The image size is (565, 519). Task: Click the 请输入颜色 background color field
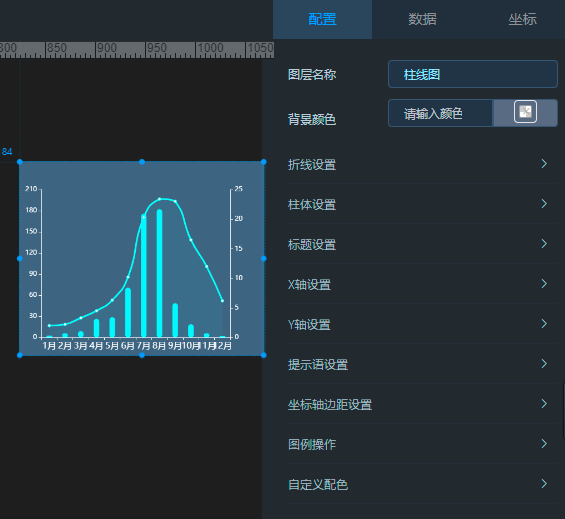440,114
